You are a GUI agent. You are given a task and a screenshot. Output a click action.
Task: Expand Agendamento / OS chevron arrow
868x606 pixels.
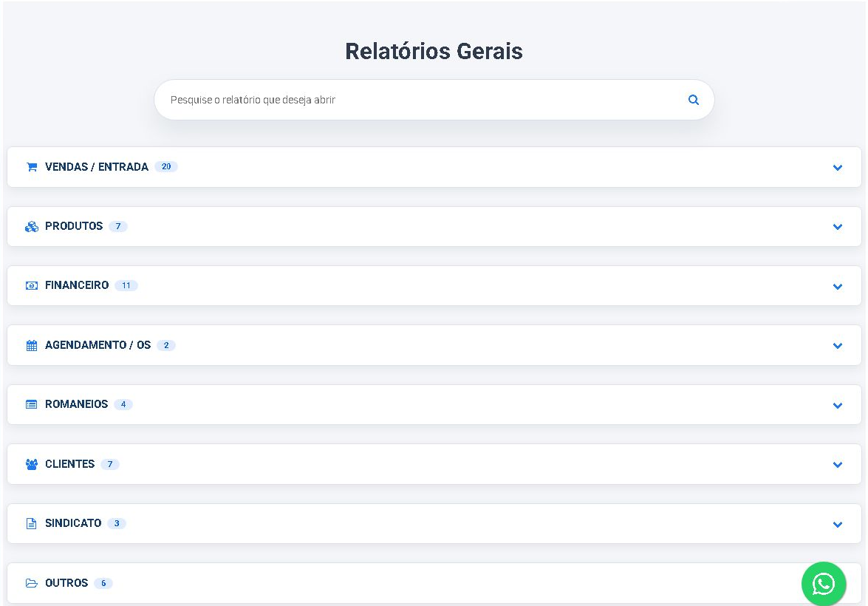coord(838,346)
